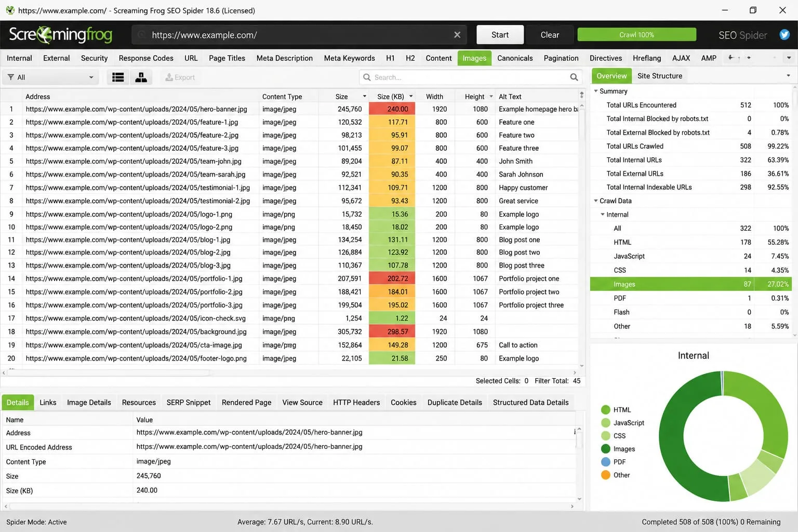Switch to the Page Titles tab
This screenshot has height=532, width=798.
pos(227,58)
